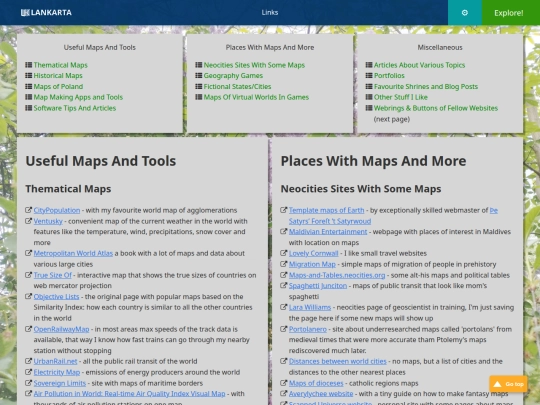Open the True Size Of link
Viewport: 540px width, 405px height.
(53, 275)
